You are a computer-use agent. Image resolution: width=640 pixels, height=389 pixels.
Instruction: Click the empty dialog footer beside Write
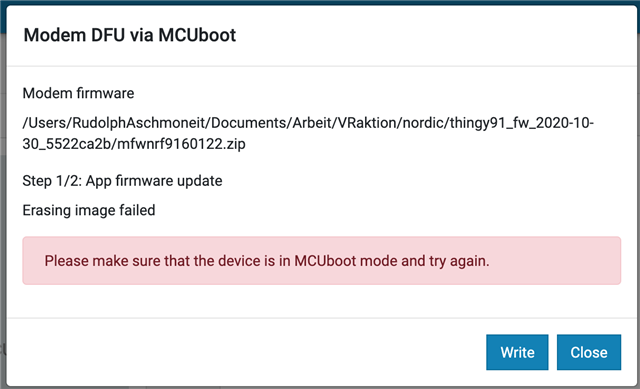point(245,352)
